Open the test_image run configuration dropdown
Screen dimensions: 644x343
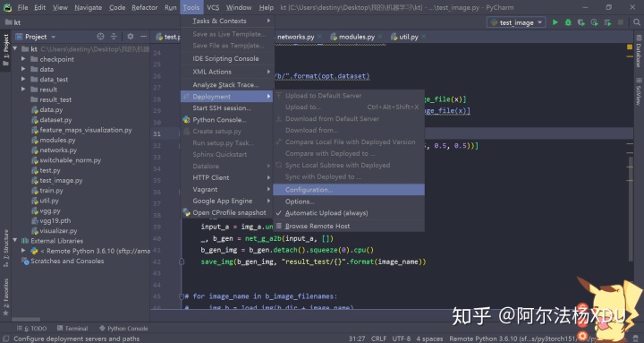(516, 22)
